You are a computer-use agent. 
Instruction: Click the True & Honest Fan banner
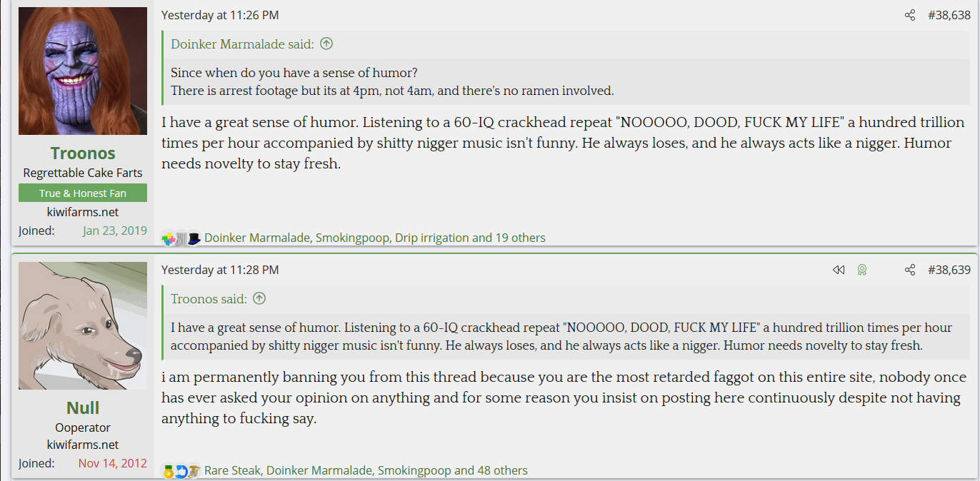[x=83, y=193]
